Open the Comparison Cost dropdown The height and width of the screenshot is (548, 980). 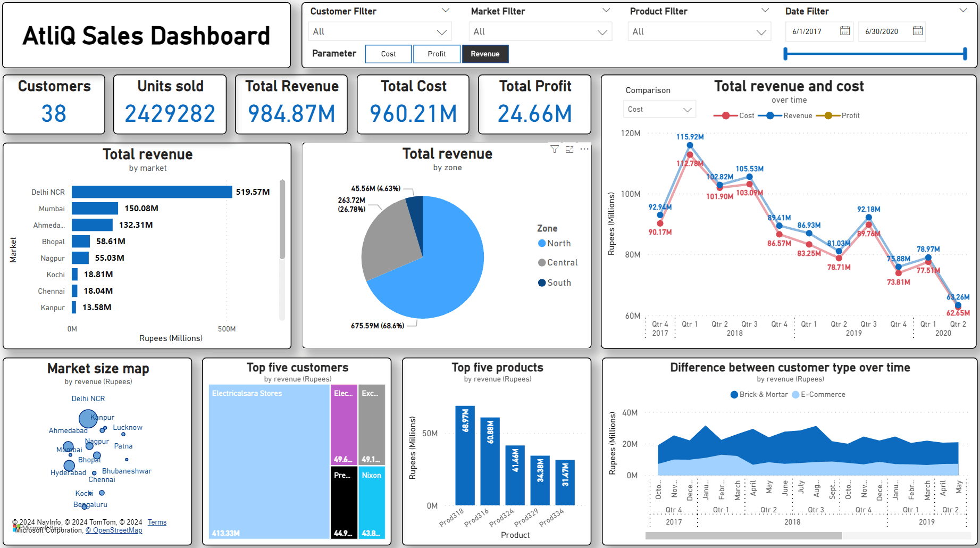pyautogui.click(x=687, y=110)
